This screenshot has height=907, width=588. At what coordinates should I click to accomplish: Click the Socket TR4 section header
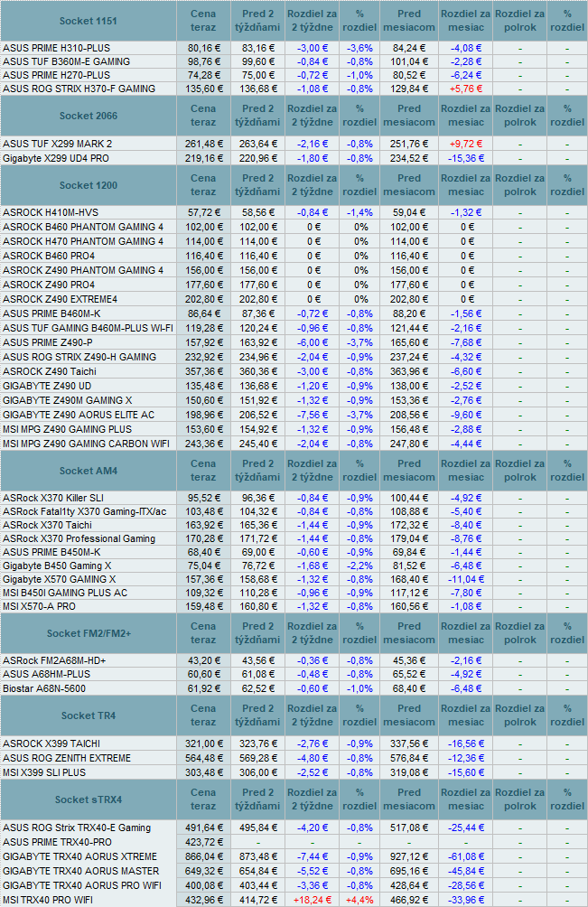click(x=89, y=715)
